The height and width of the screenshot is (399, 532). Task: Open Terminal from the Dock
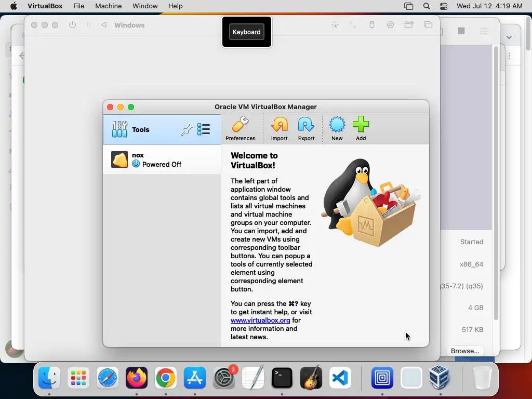282,378
